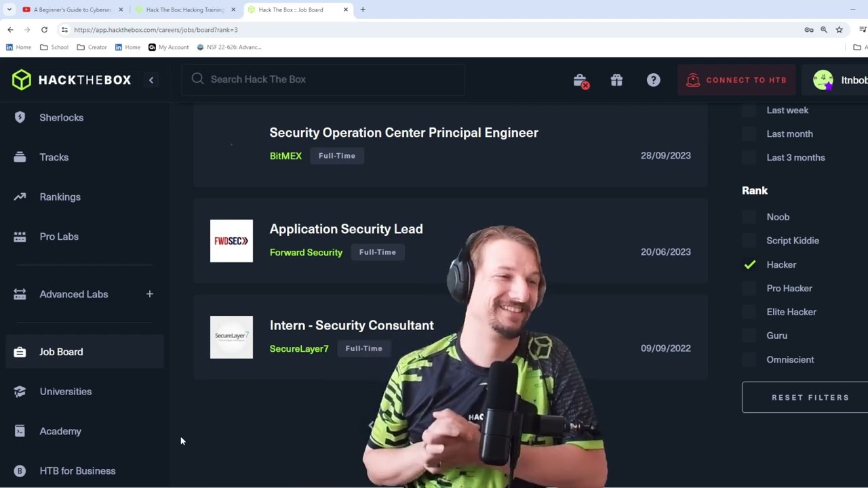Image resolution: width=868 pixels, height=488 pixels.
Task: Open Application Security Lead job listing
Action: point(346,229)
